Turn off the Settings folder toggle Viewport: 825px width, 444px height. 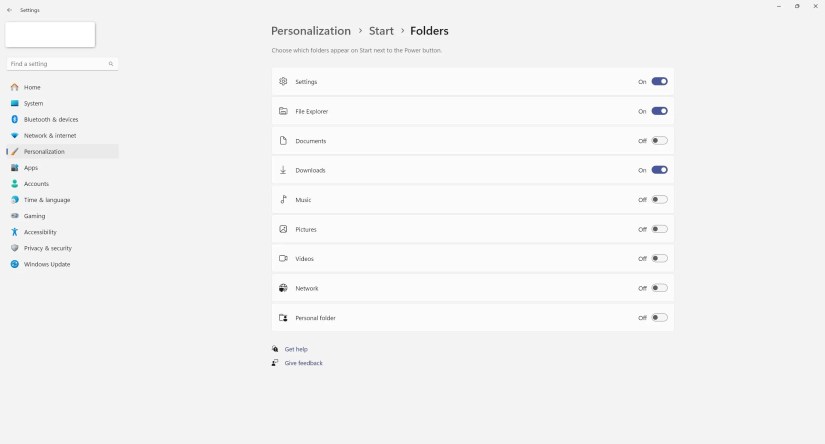tap(659, 82)
